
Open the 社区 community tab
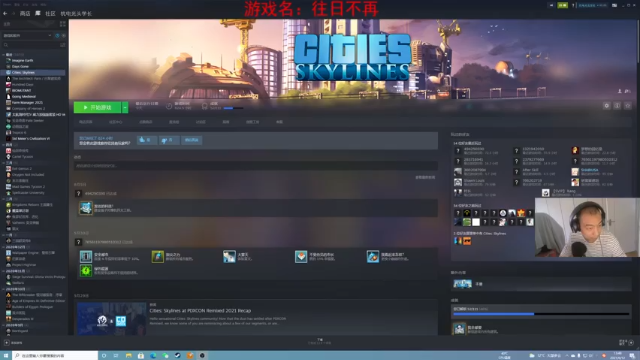[x=50, y=13]
